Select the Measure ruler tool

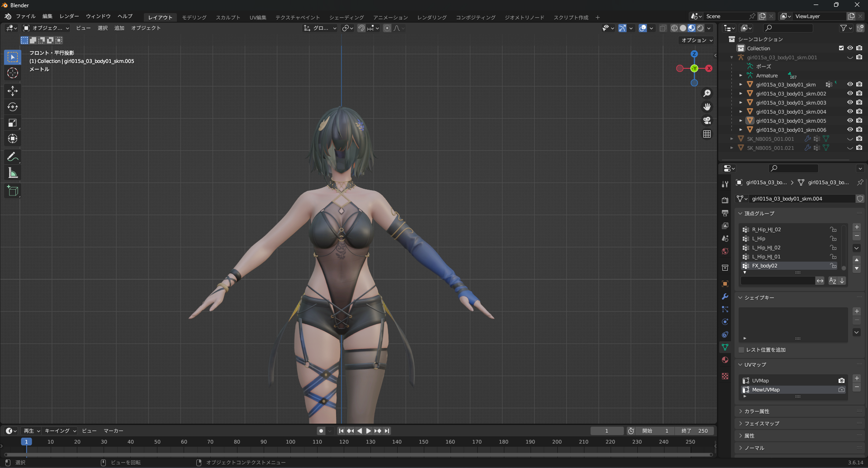[x=13, y=173]
